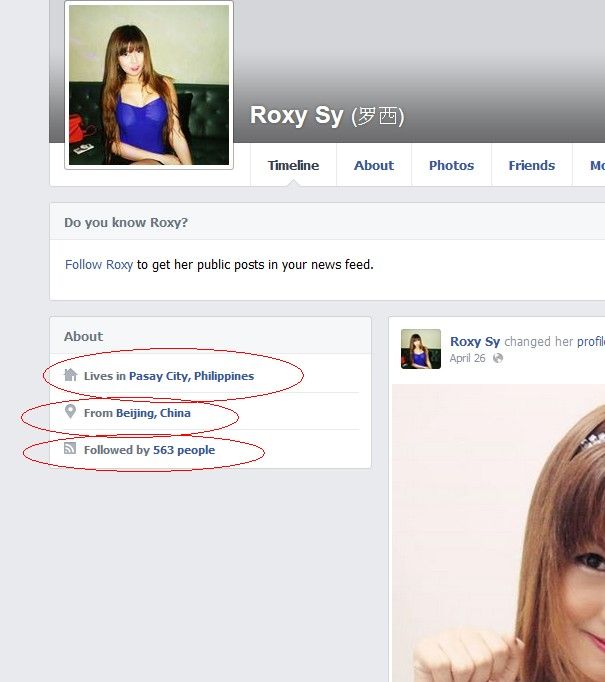Switch to the Timeline tab
The image size is (605, 682).
coord(293,166)
